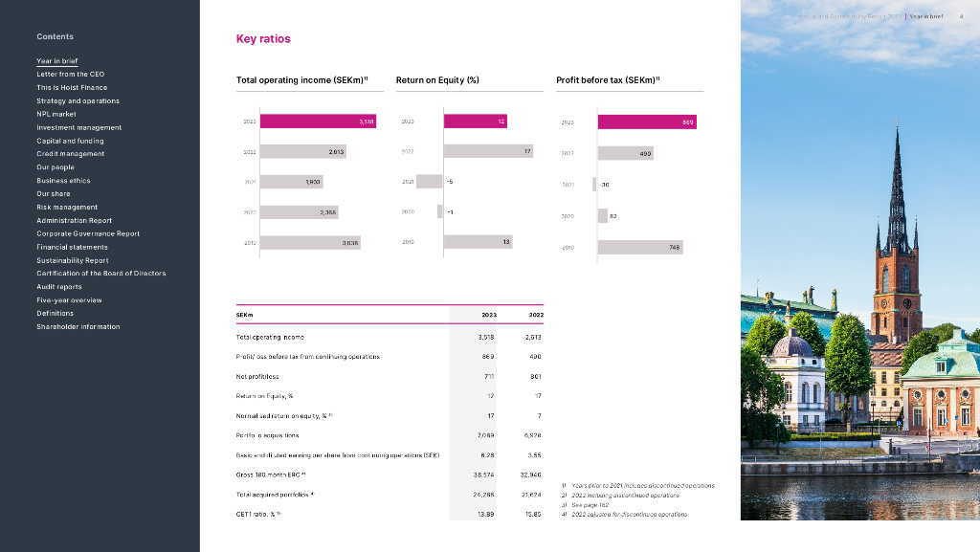This screenshot has height=552, width=980.
Task: Go to This is Hoist Finance
Action: pyautogui.click(x=72, y=87)
